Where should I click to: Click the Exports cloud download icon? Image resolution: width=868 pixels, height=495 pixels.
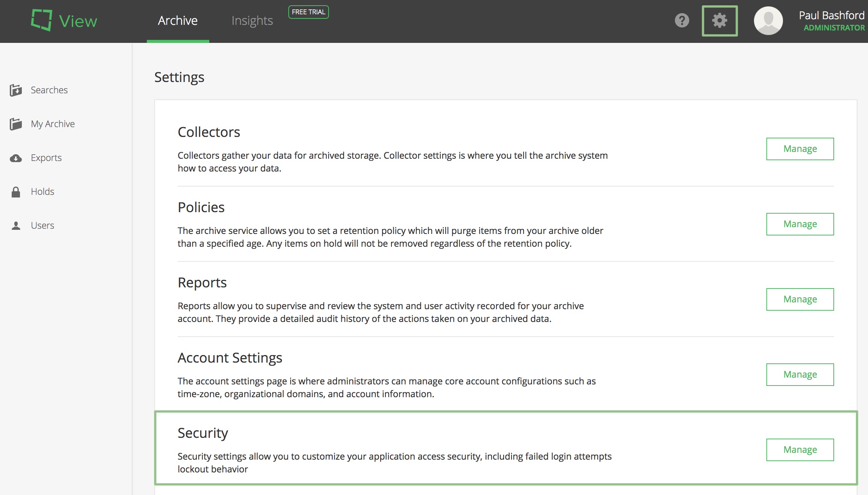tap(15, 158)
